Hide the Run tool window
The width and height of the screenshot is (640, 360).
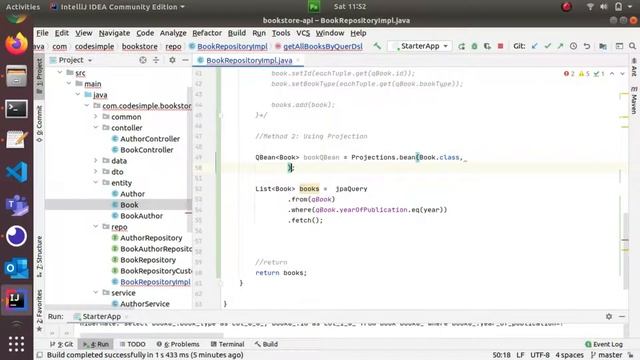click(622, 316)
